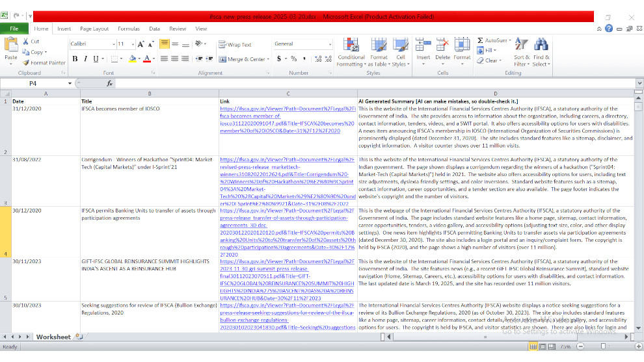Switch to the Page Layout tab
The image size is (644, 362).
[94, 29]
